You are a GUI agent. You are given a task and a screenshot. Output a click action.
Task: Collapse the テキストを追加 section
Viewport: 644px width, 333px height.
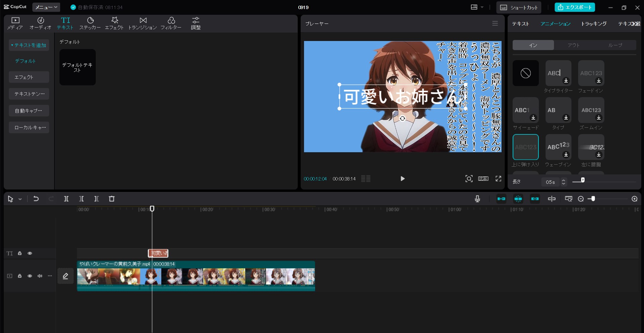pyautogui.click(x=29, y=45)
